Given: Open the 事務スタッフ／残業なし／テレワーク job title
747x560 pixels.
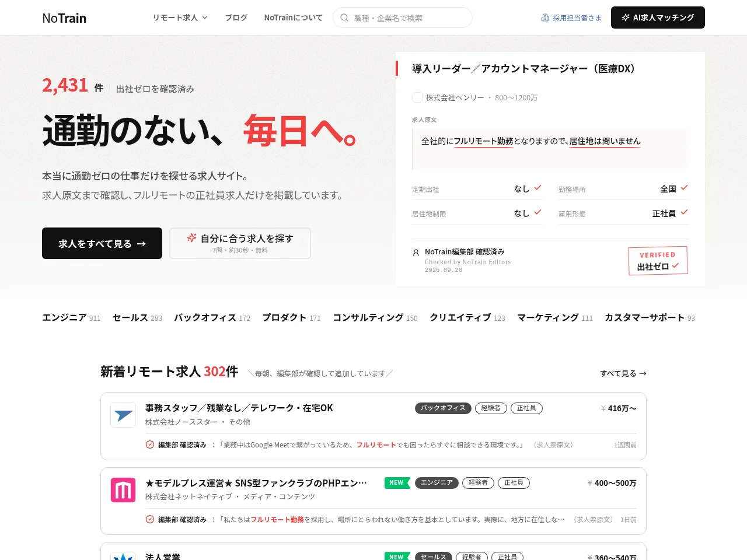Looking at the screenshot, I should 239,408.
